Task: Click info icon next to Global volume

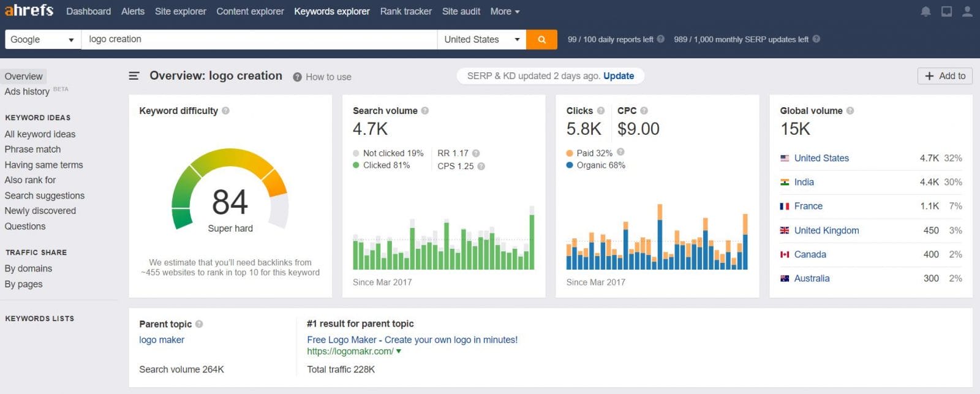Action: coord(850,111)
